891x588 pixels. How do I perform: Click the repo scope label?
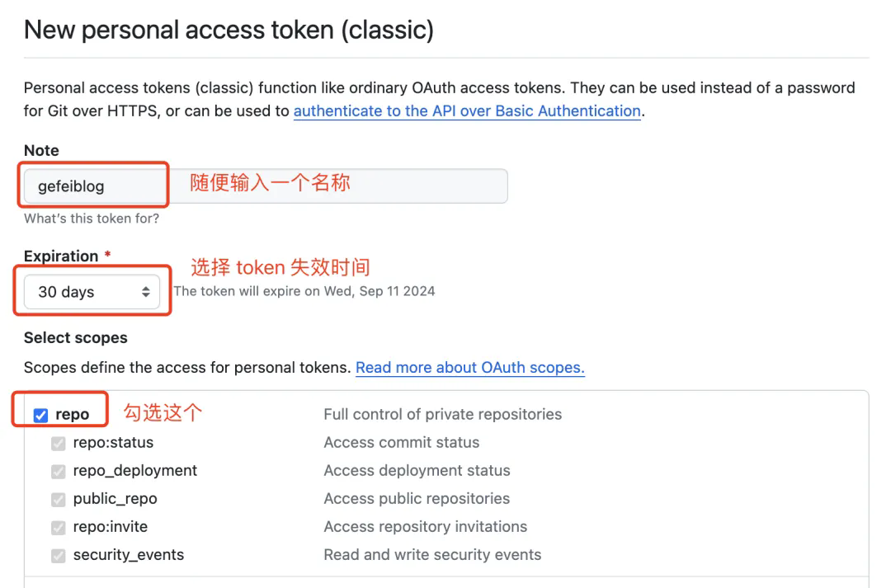[x=72, y=415]
